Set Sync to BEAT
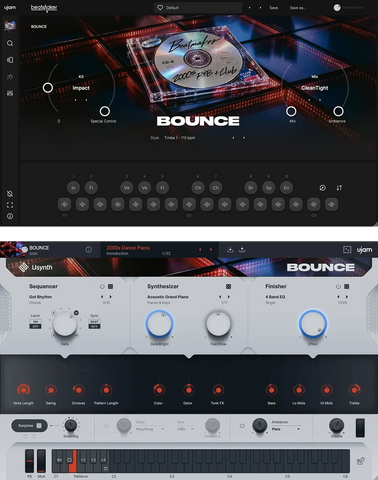The height and width of the screenshot is (480, 378). (94, 322)
